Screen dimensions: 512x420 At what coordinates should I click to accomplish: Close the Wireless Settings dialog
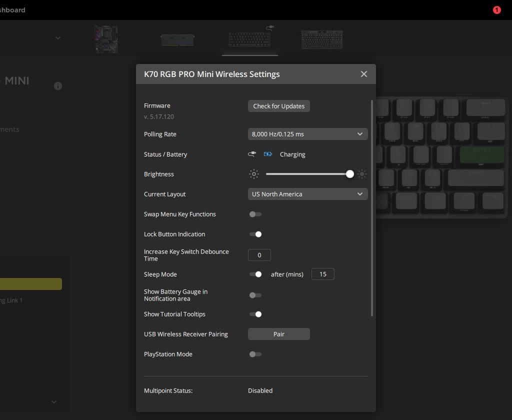(364, 74)
